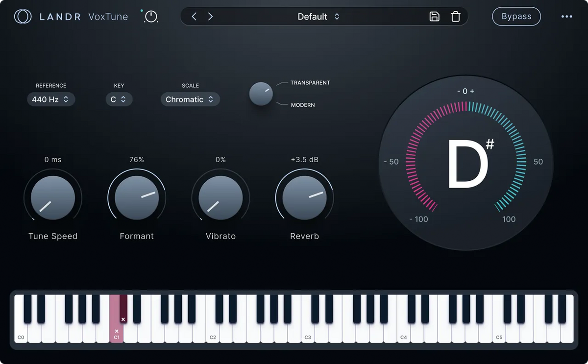
Task: Switch the mode knob to MODERN
Action: (x=302, y=105)
